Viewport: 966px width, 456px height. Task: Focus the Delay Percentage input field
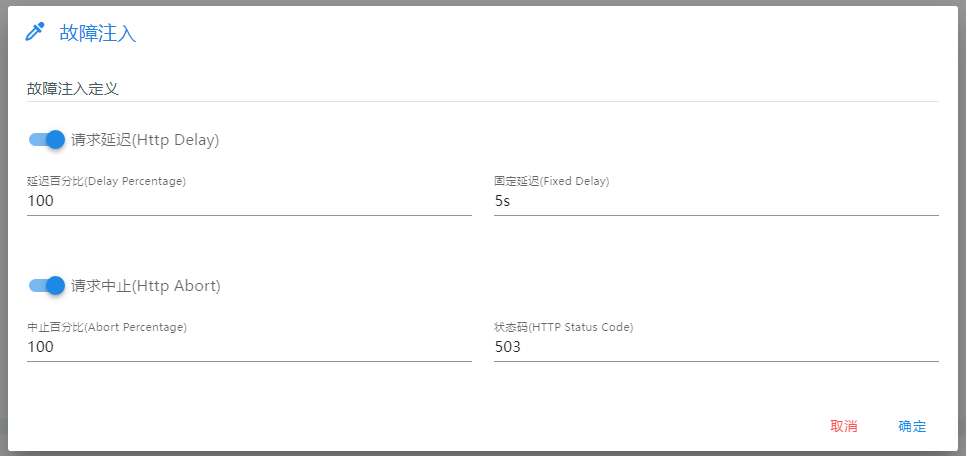pos(250,201)
